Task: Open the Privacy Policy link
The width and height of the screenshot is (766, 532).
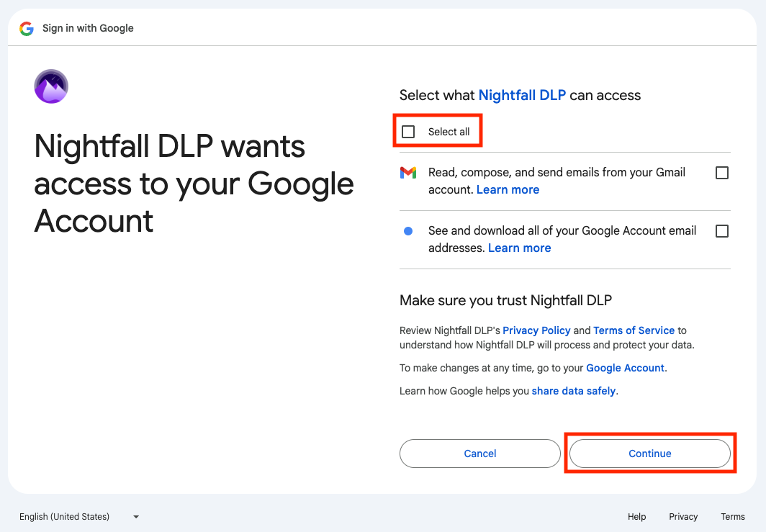Action: click(x=536, y=330)
